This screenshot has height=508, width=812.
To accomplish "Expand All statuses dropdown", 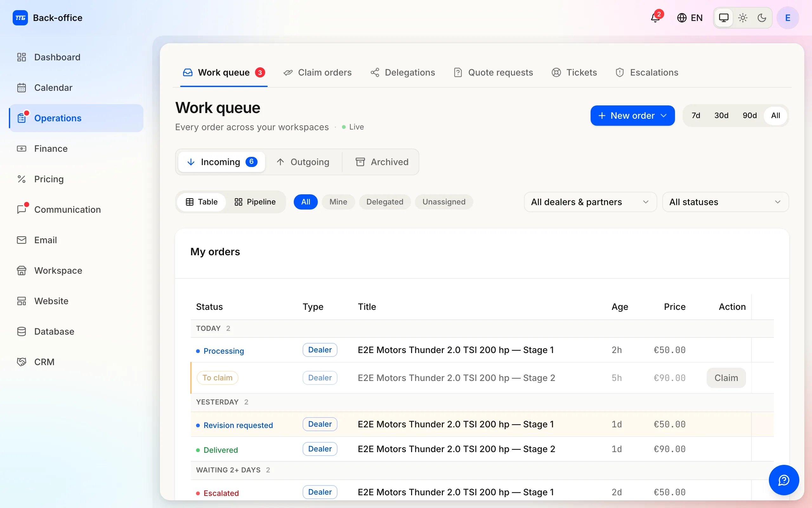I will click(x=725, y=202).
